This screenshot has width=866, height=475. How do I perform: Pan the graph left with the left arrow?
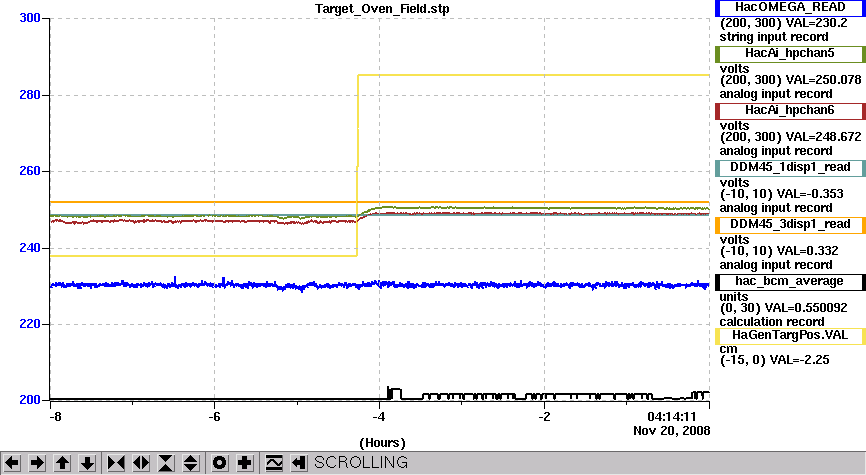point(12,462)
